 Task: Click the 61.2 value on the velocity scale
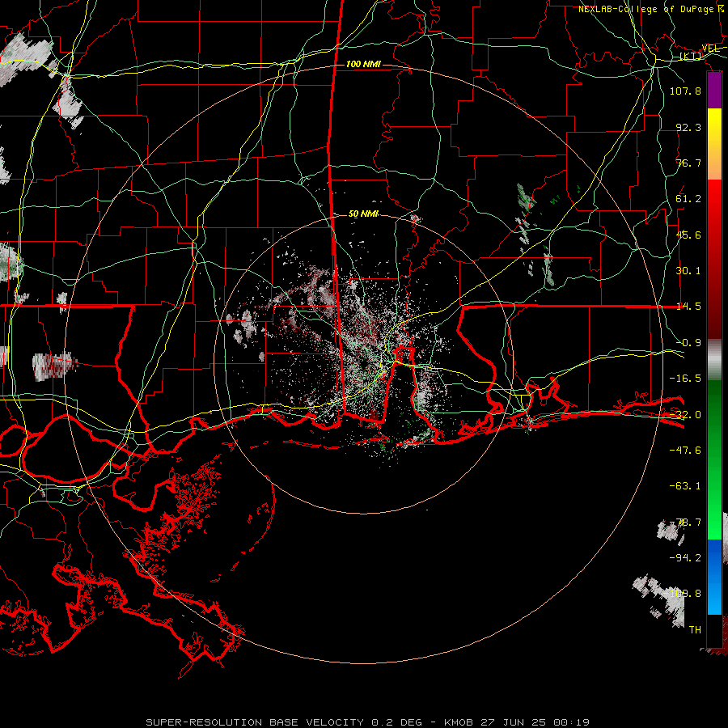point(688,199)
